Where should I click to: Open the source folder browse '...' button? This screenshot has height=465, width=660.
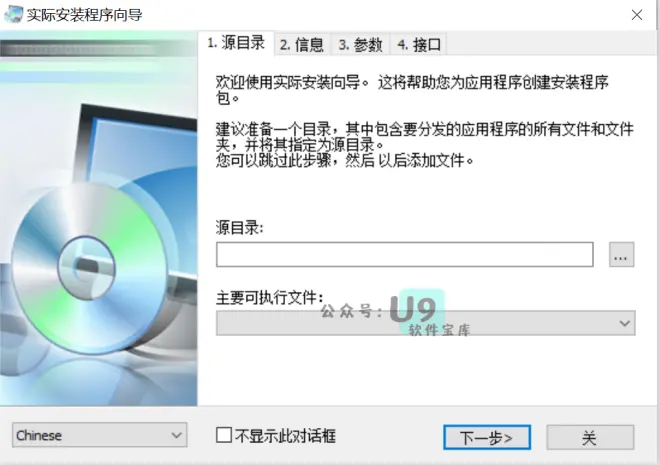[621, 255]
